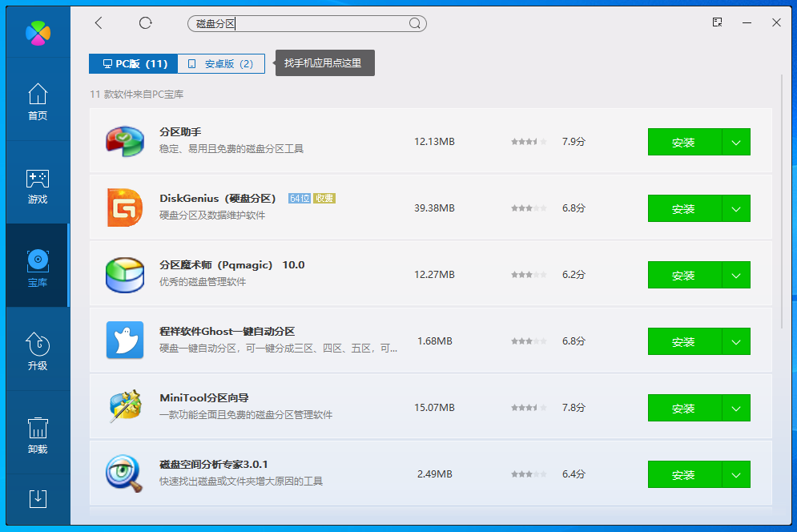Install MiniTool分区向导
Viewport: 797px width, 532px height.
click(x=685, y=408)
